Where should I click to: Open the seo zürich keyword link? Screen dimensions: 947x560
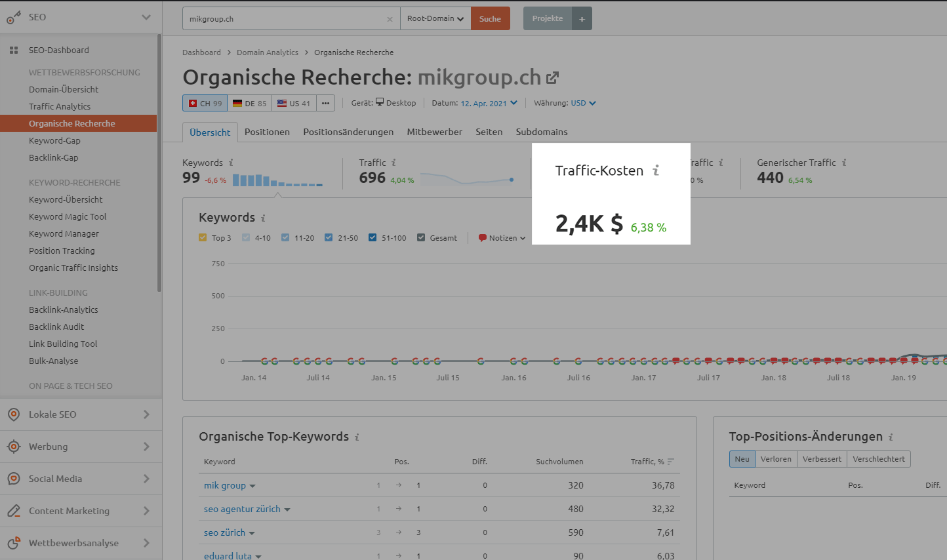point(224,532)
